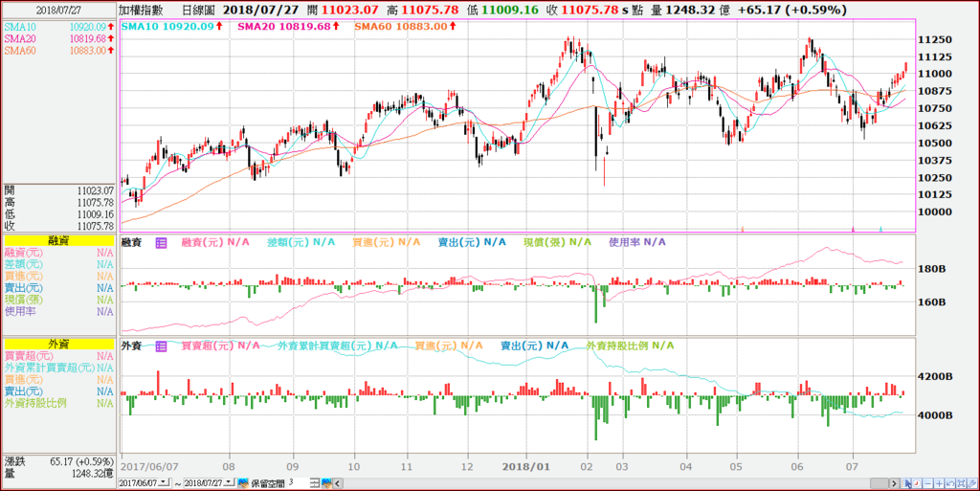Click the 收 11075.78 row in left panel

pos(58,226)
